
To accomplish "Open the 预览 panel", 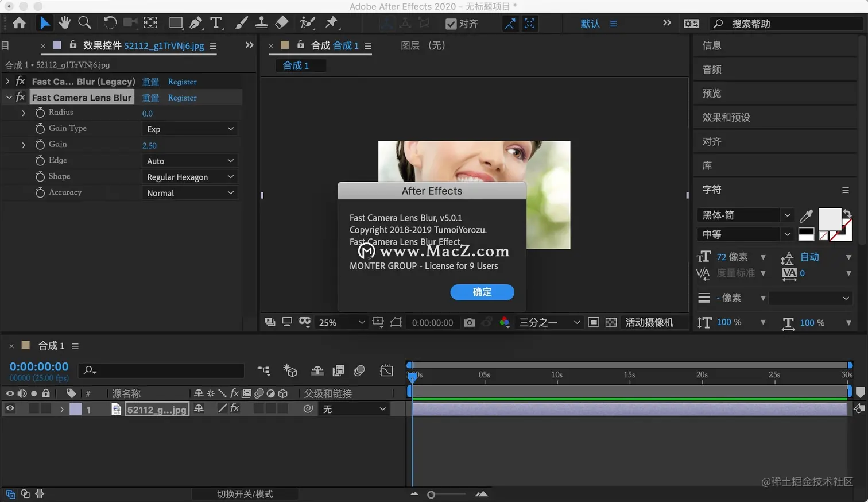I will point(712,94).
